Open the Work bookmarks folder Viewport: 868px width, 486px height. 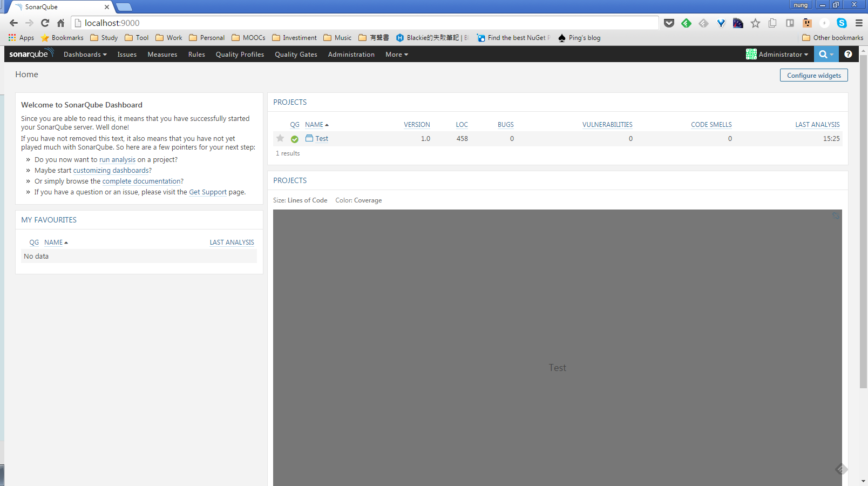coord(169,38)
